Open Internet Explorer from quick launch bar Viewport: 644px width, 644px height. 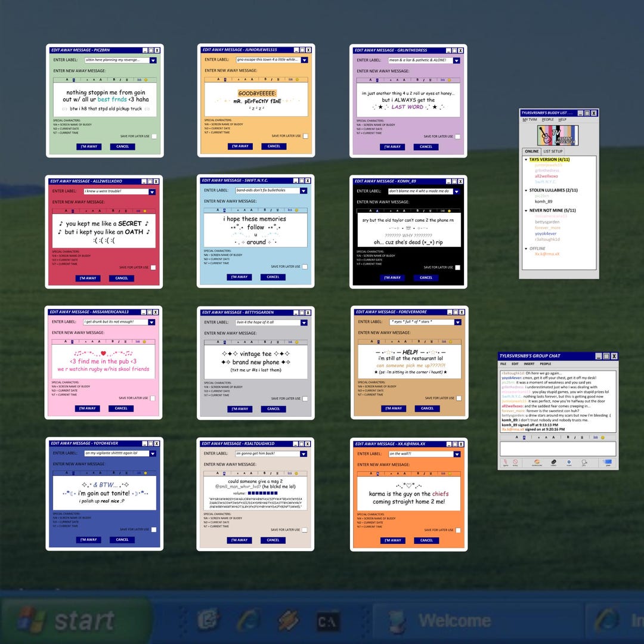tap(247, 621)
